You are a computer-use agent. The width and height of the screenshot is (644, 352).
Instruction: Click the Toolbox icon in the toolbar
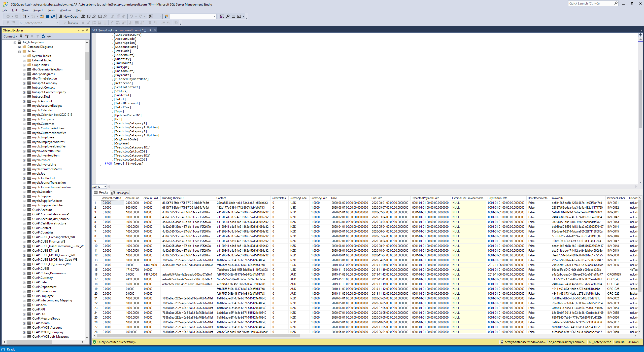click(233, 16)
